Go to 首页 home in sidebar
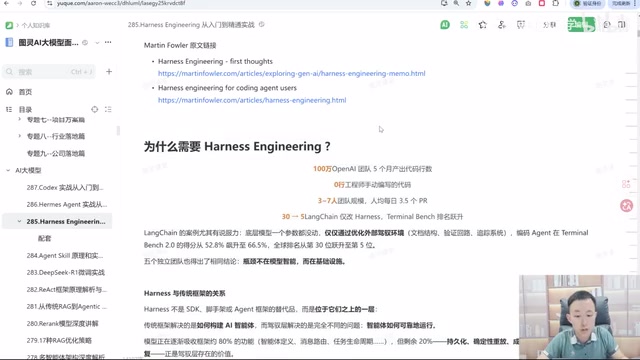 click(x=25, y=92)
